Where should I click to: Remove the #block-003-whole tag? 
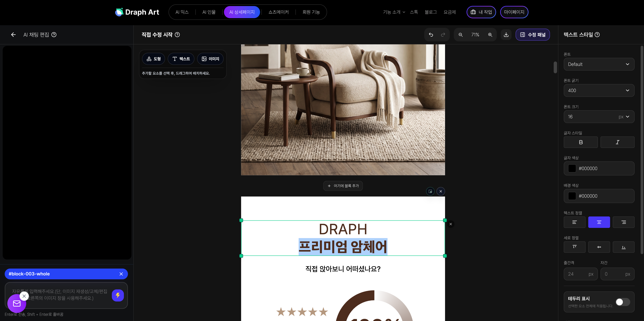(121, 274)
